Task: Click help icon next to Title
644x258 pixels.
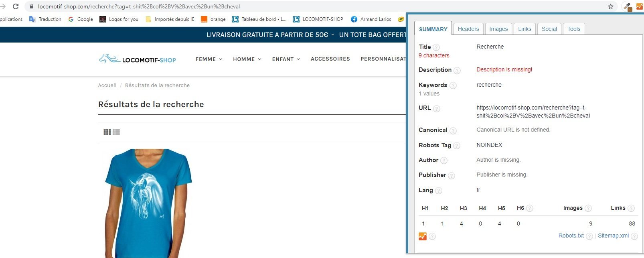Action: pos(436,47)
